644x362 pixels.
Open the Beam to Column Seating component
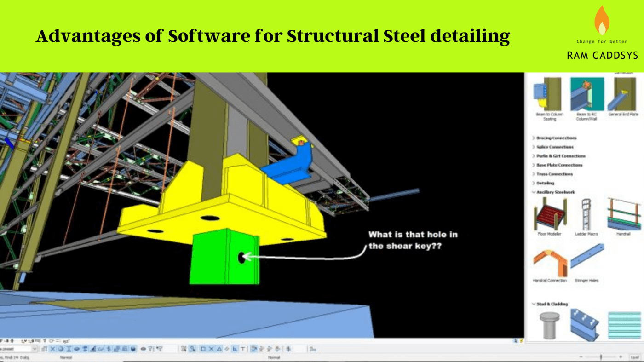click(549, 98)
